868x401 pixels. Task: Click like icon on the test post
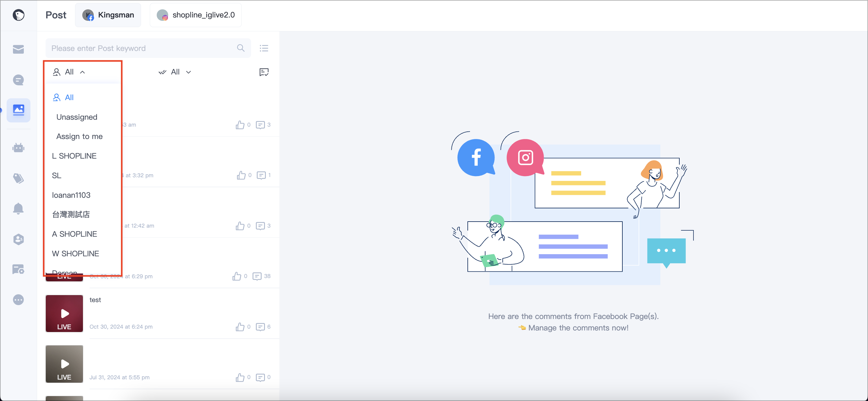point(240,327)
